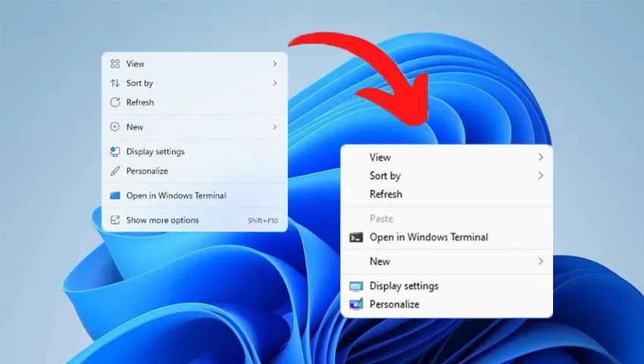Screen dimensions: 644x364
Task: Open New in the right classic menu
Action: [x=447, y=261]
